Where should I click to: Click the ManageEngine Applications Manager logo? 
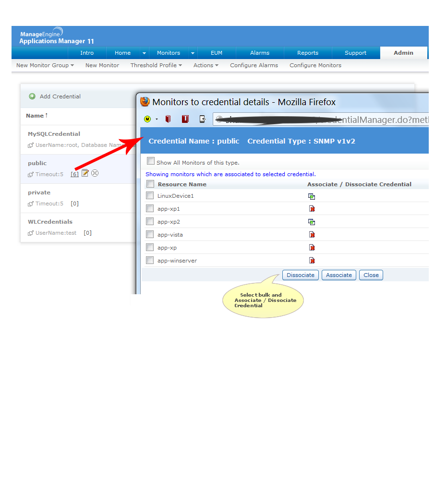(56, 36)
